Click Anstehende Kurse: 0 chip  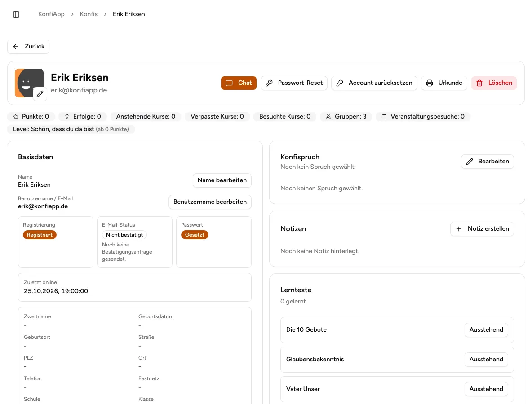point(146,117)
